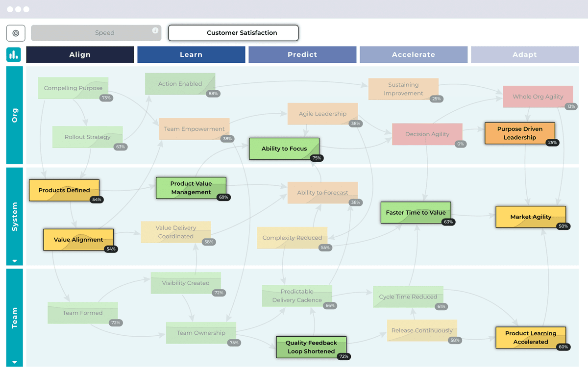
Task: Click the target goal icon top left
Action: pyautogui.click(x=15, y=33)
